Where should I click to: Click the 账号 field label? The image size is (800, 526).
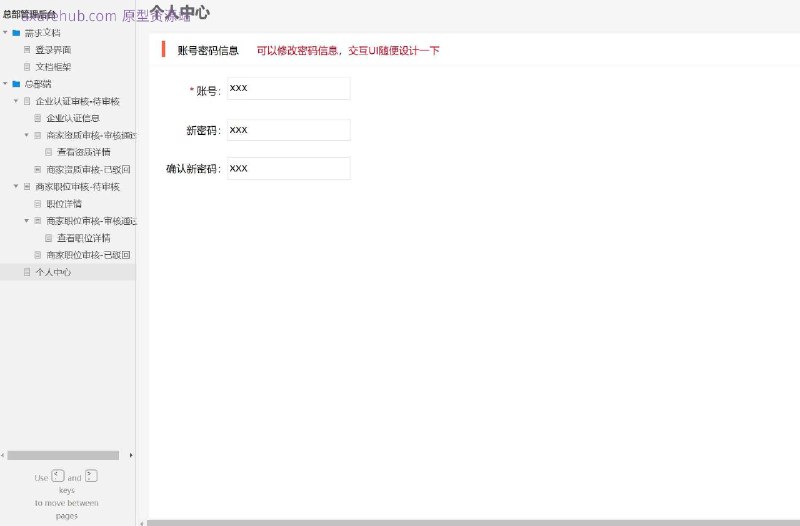[208, 91]
